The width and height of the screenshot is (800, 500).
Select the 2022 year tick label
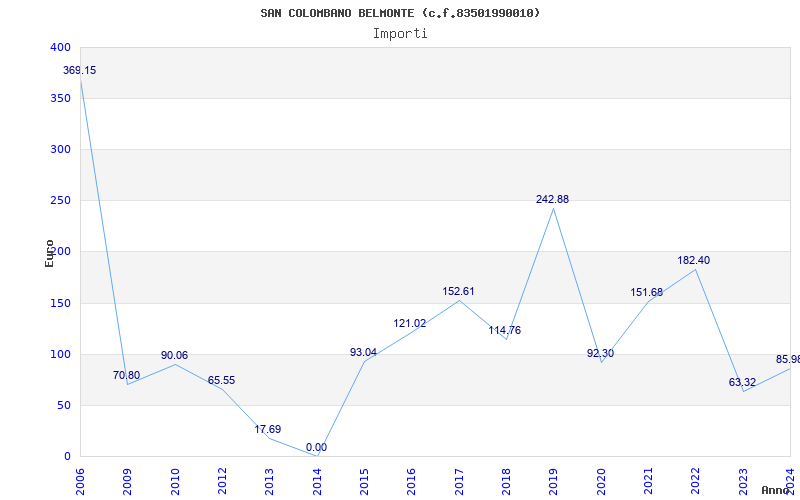(696, 482)
